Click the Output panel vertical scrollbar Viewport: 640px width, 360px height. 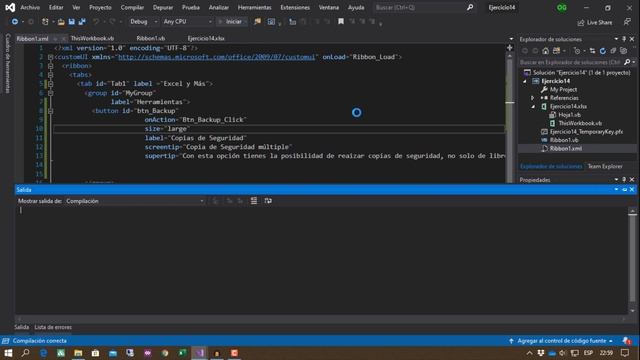(x=632, y=261)
